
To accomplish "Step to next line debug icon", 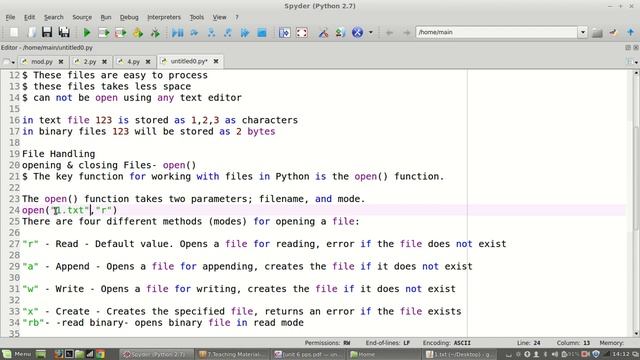I will (194, 33).
